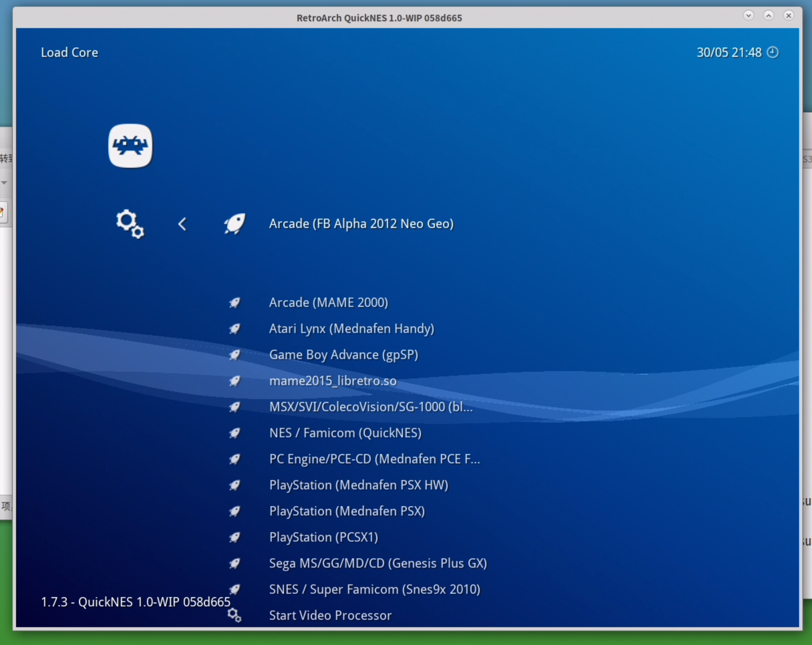This screenshot has width=812, height=645.
Task: Pick PlayStation (Mednafen PSX HW) core
Action: click(x=359, y=485)
